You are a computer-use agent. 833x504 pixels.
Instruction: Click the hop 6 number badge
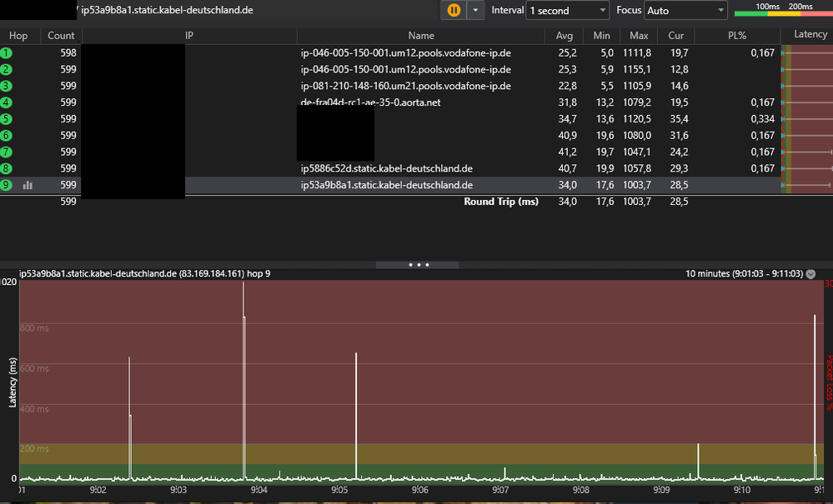tap(7, 135)
